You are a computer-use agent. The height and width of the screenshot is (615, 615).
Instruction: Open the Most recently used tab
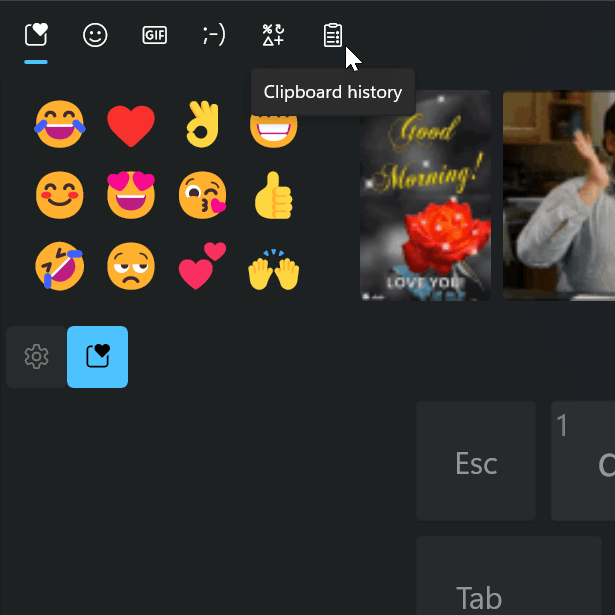[36, 35]
